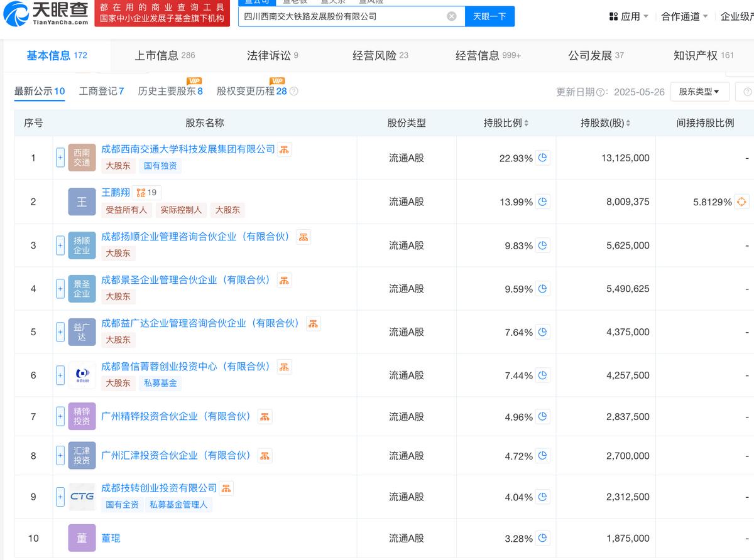View pie chart icon next to 3.28%
754x560 pixels.
click(543, 538)
